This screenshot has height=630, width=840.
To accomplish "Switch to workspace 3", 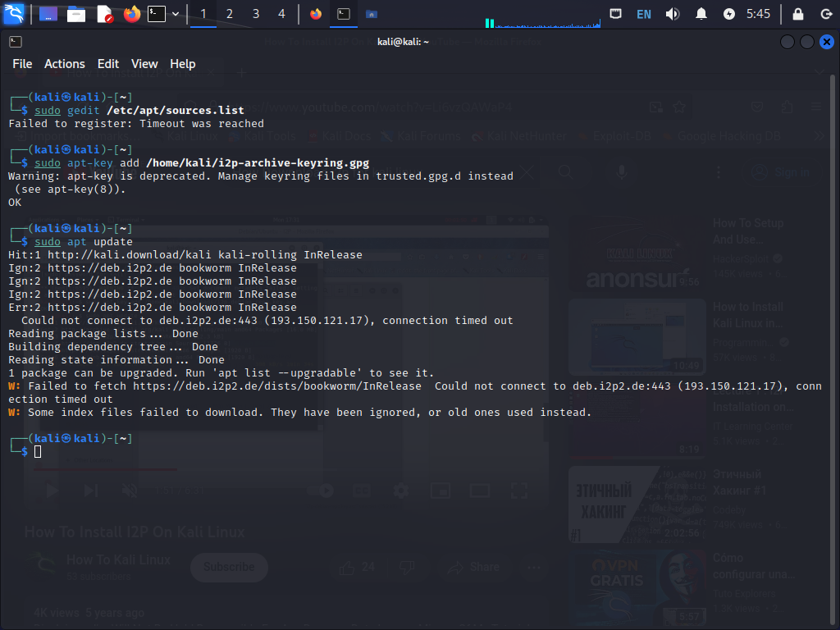I will [x=256, y=14].
